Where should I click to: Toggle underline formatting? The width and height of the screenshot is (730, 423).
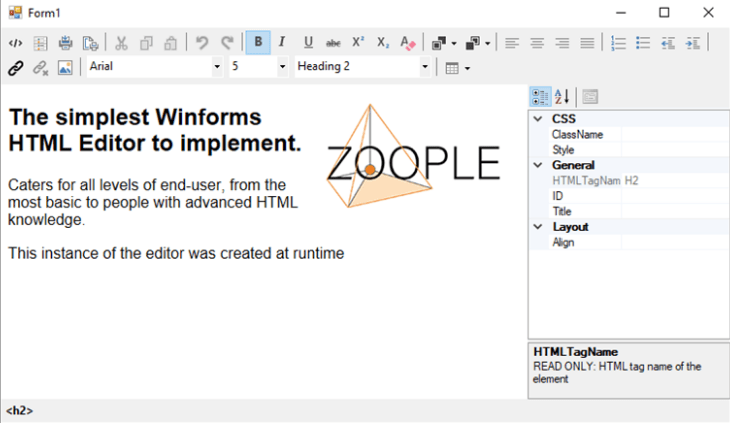coord(308,43)
